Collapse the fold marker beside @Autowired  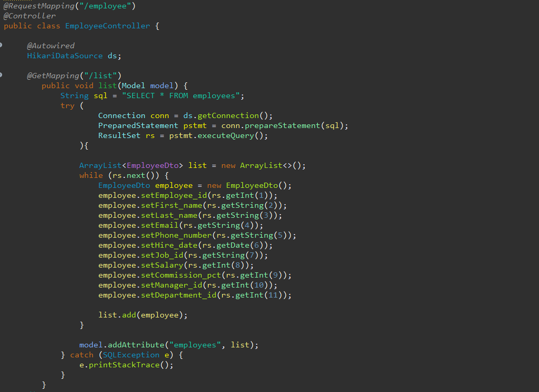[x=1, y=45]
